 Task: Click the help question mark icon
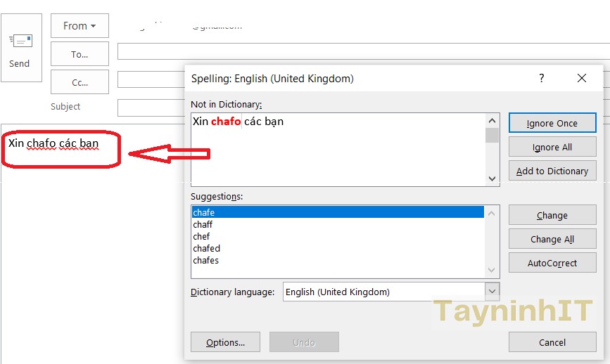tap(541, 79)
